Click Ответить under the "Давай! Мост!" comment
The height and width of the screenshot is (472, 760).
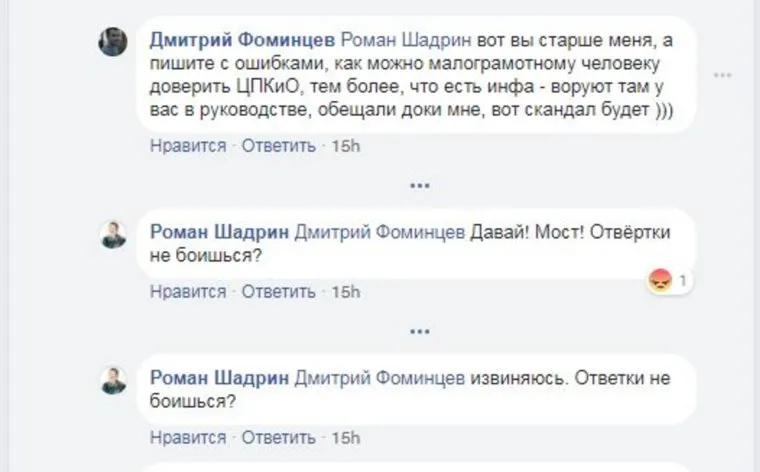click(x=278, y=292)
